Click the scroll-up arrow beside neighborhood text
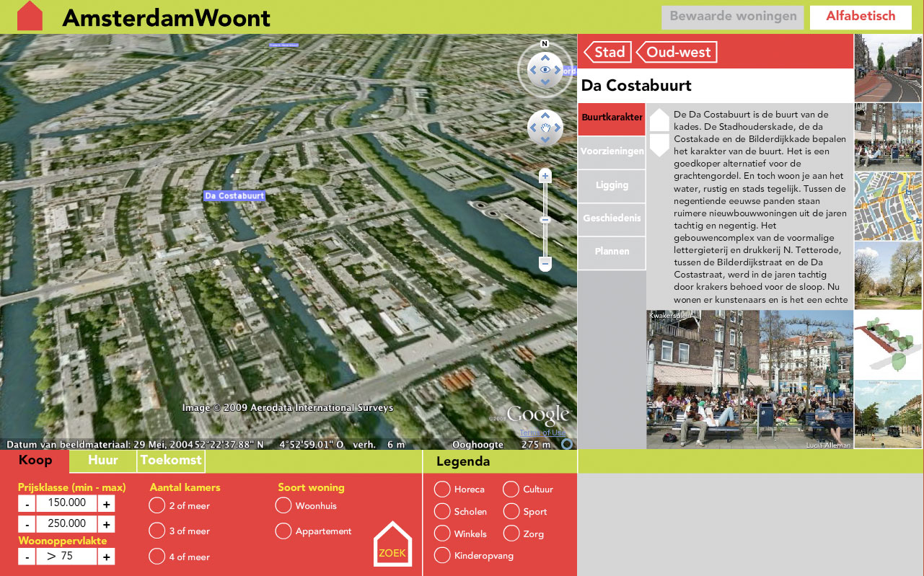The height and width of the screenshot is (576, 924). pos(659,119)
